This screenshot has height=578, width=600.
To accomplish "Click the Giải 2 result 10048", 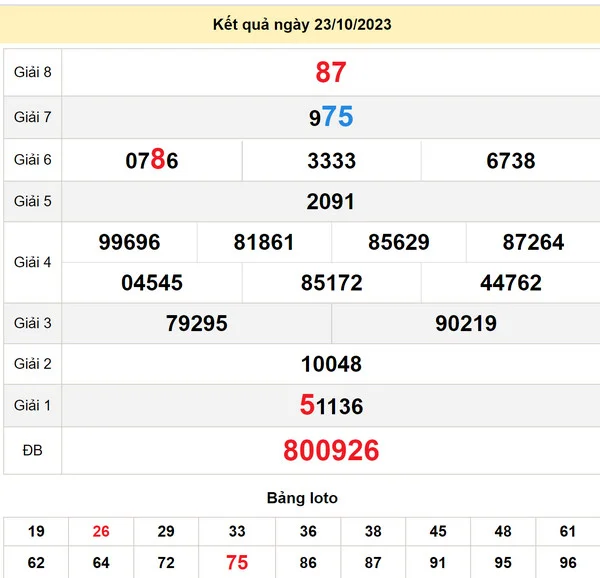I will [x=331, y=364].
